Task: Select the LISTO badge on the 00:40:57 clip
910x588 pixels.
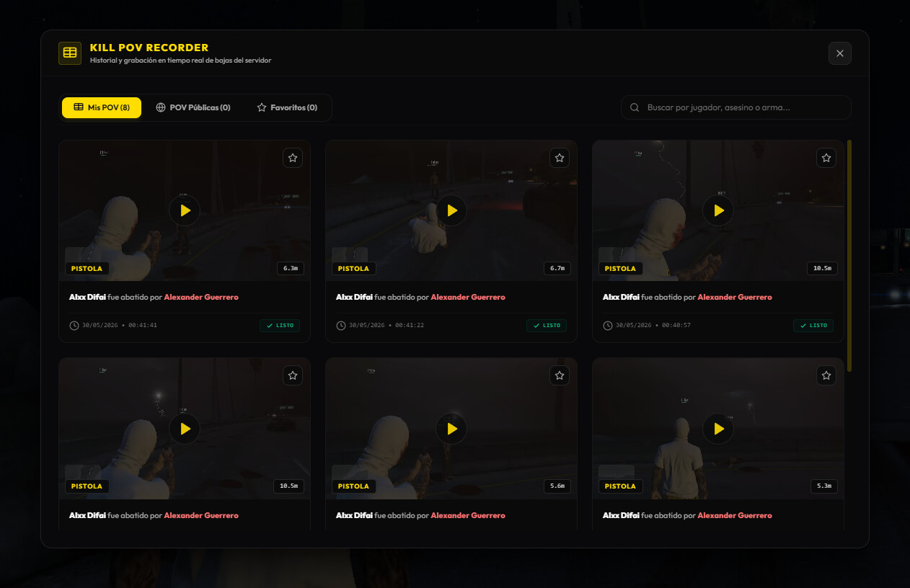Action: (x=813, y=326)
